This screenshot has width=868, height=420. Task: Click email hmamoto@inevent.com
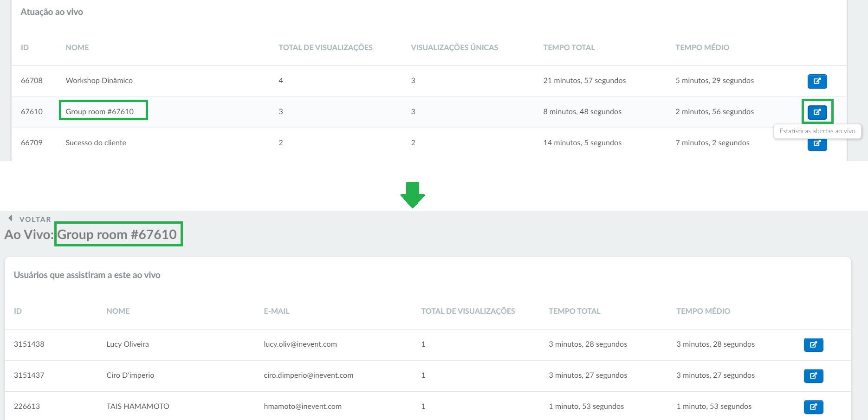pyautogui.click(x=303, y=406)
